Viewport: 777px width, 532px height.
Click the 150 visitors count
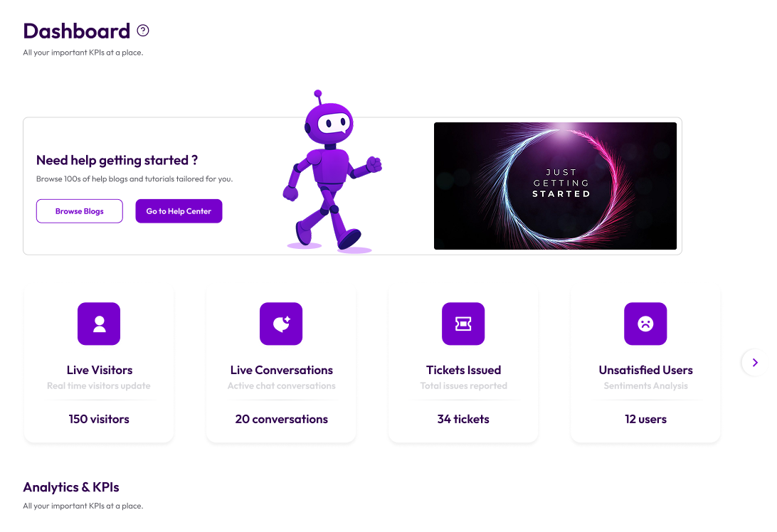pyautogui.click(x=99, y=419)
